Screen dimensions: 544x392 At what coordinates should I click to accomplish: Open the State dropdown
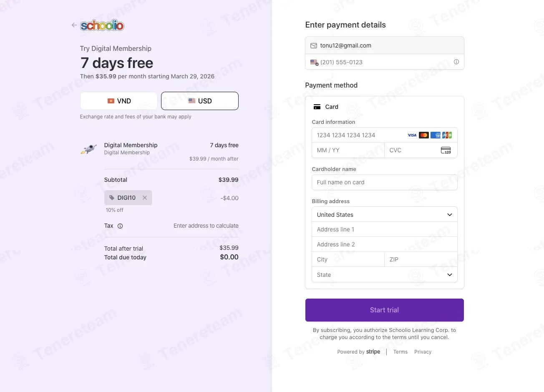[x=385, y=275]
